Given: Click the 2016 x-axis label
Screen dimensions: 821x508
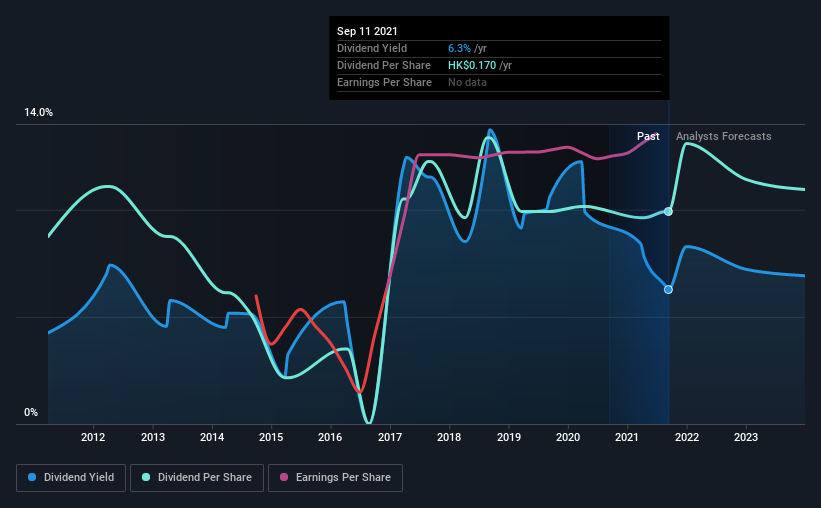Looking at the screenshot, I should click(330, 437).
